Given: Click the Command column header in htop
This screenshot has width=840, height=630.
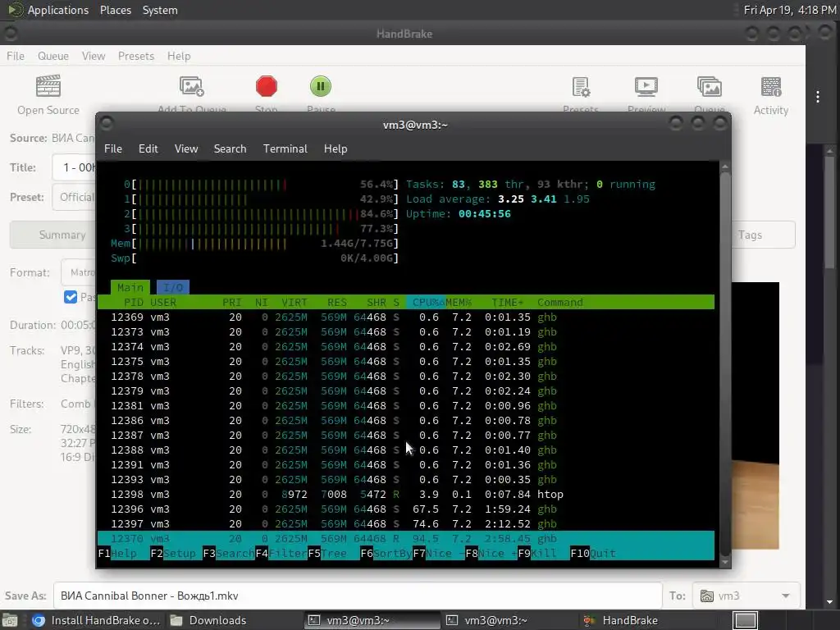Looking at the screenshot, I should [559, 302].
